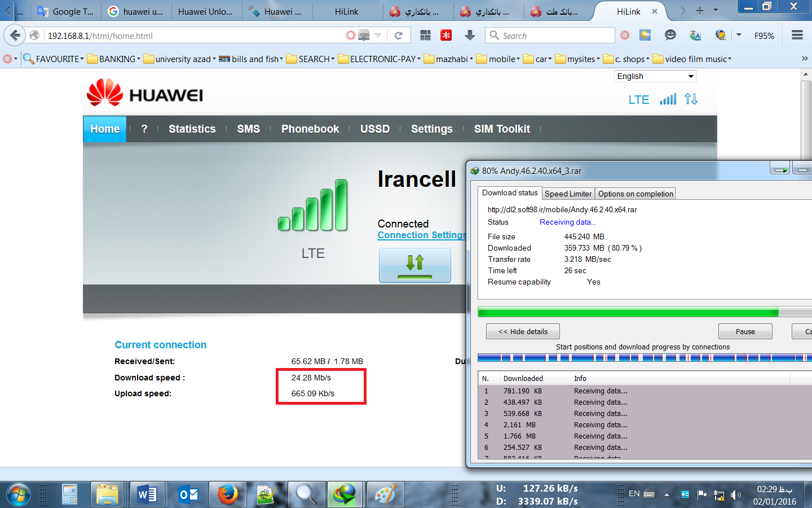Click the Hide details button
Screen dimensions: 812x508
point(523,331)
